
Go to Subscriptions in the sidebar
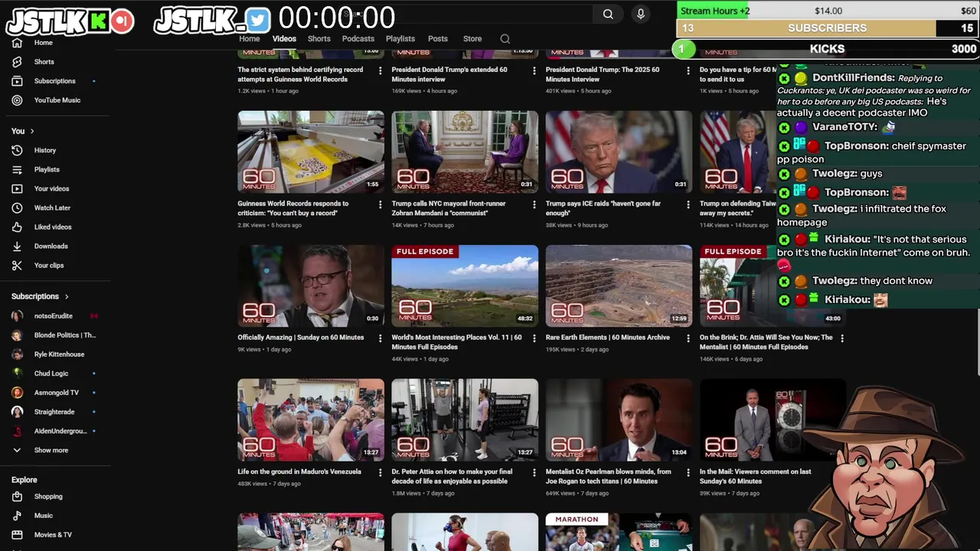(x=54, y=81)
